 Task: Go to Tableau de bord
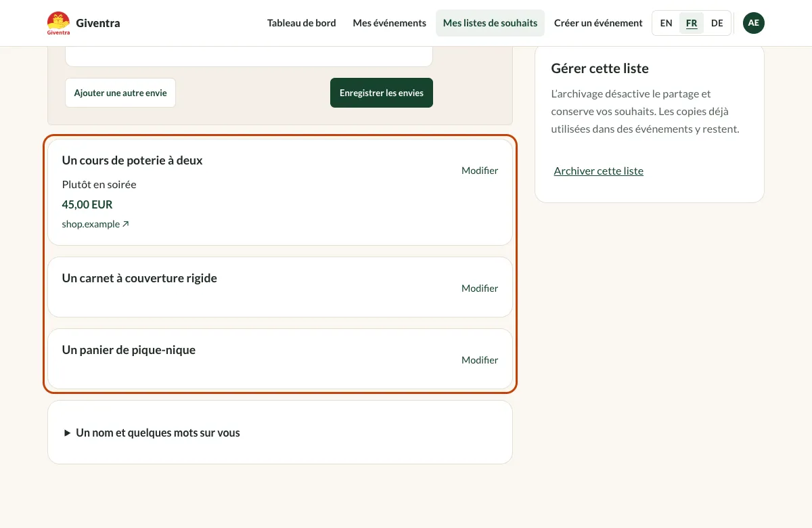pyautogui.click(x=302, y=23)
